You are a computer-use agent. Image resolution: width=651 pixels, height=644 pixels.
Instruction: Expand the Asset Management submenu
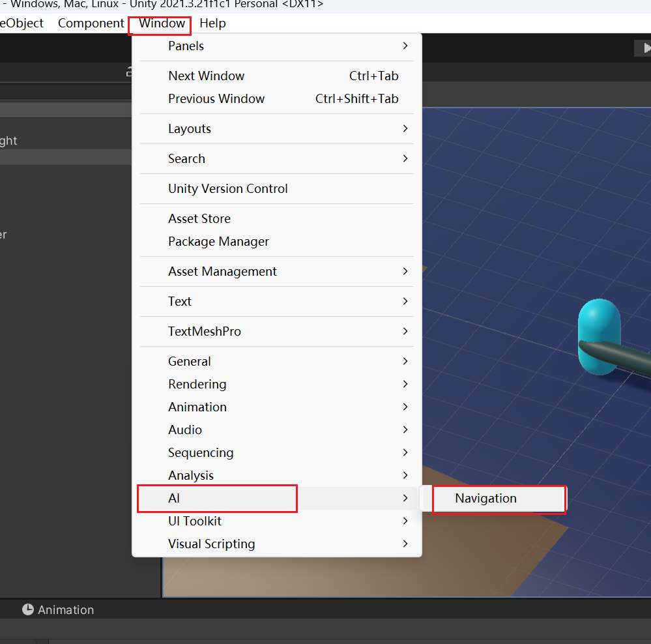[x=277, y=271]
